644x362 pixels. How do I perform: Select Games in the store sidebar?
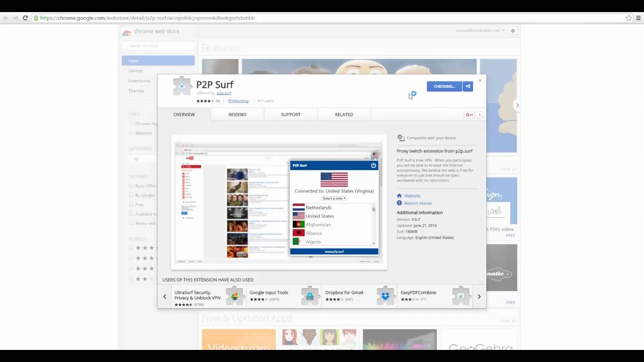(x=135, y=71)
